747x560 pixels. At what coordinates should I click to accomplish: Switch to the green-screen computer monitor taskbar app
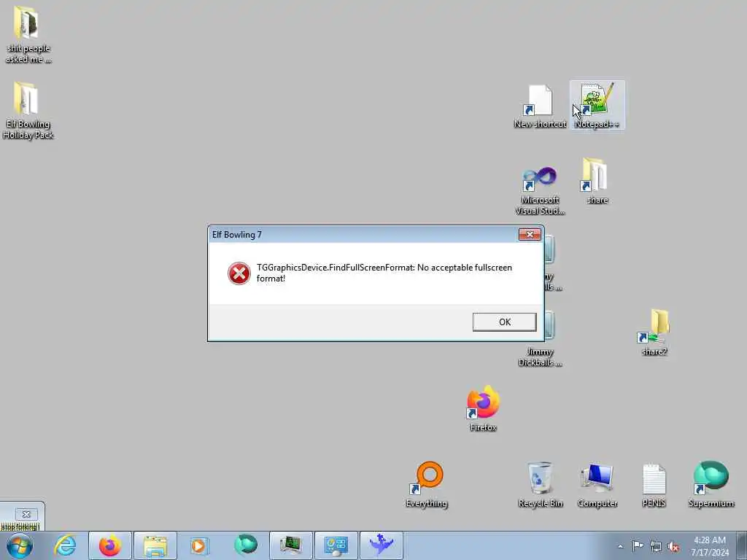click(x=290, y=545)
